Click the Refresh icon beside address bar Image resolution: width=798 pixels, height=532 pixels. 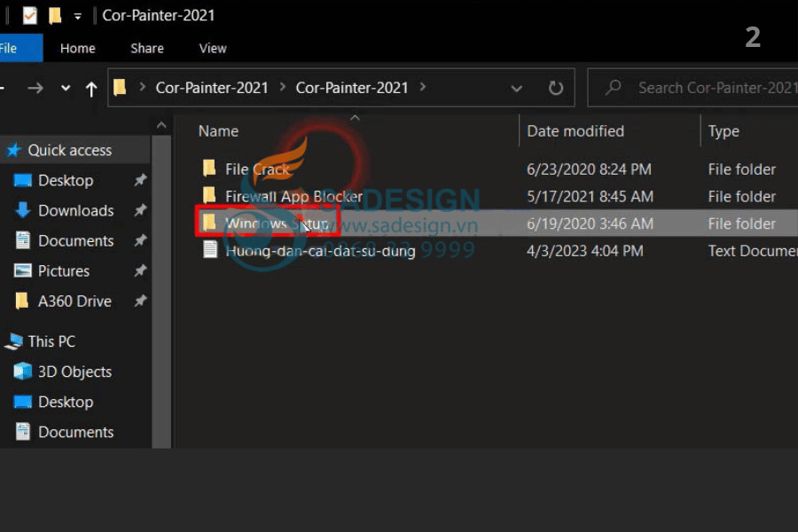[x=556, y=88]
